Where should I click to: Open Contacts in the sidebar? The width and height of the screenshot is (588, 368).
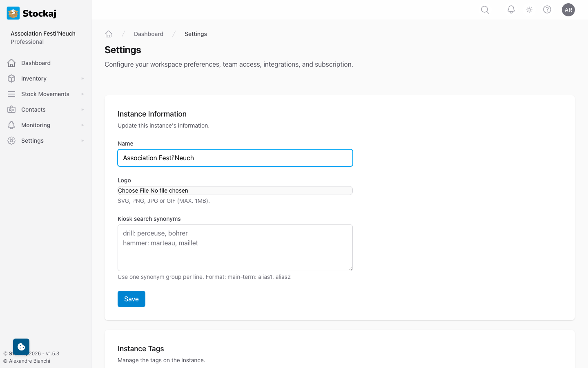pyautogui.click(x=46, y=110)
